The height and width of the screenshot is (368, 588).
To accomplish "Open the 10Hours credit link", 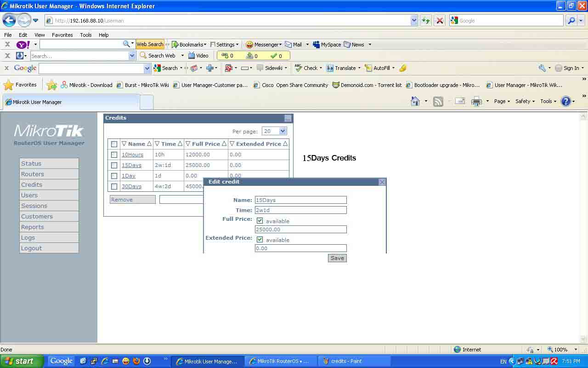I will pos(132,155).
